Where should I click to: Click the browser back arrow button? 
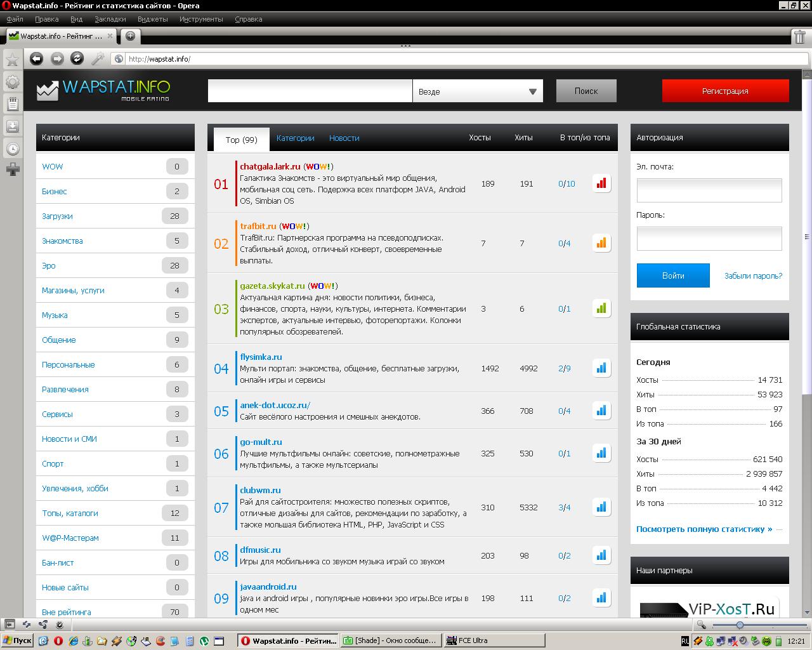[37, 58]
